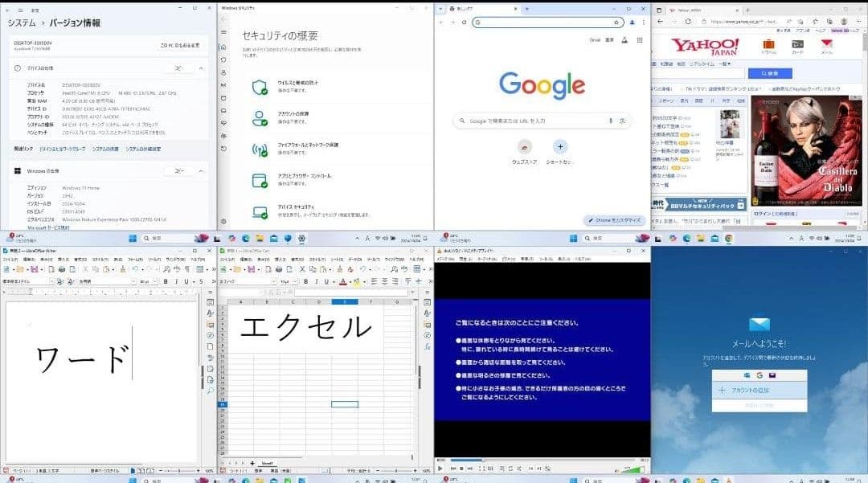Viewport: 868px width, 483px height.
Task: Open the paragraph style dropdown in Writer
Action: click(52, 282)
